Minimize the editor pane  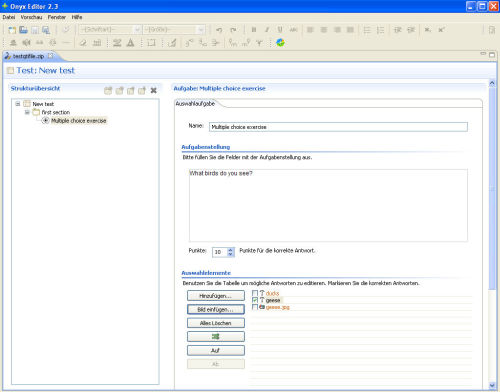(483, 54)
